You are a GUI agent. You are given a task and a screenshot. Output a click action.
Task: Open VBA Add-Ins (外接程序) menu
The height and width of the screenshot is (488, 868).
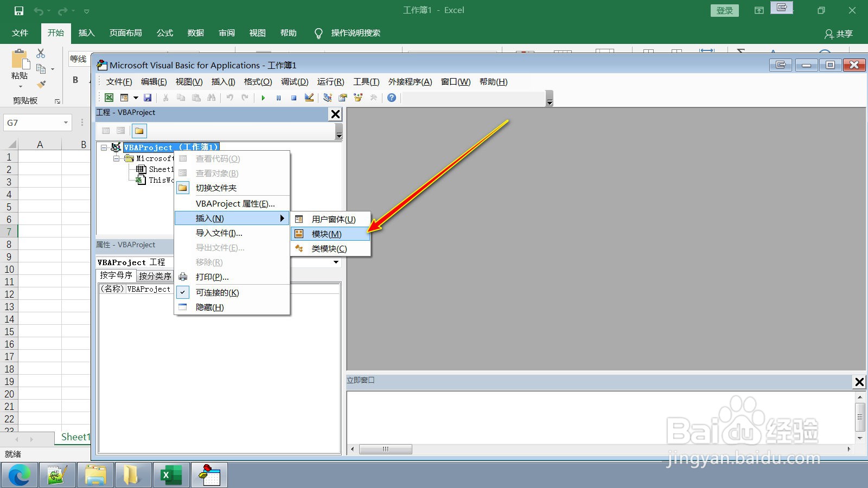pyautogui.click(x=410, y=81)
